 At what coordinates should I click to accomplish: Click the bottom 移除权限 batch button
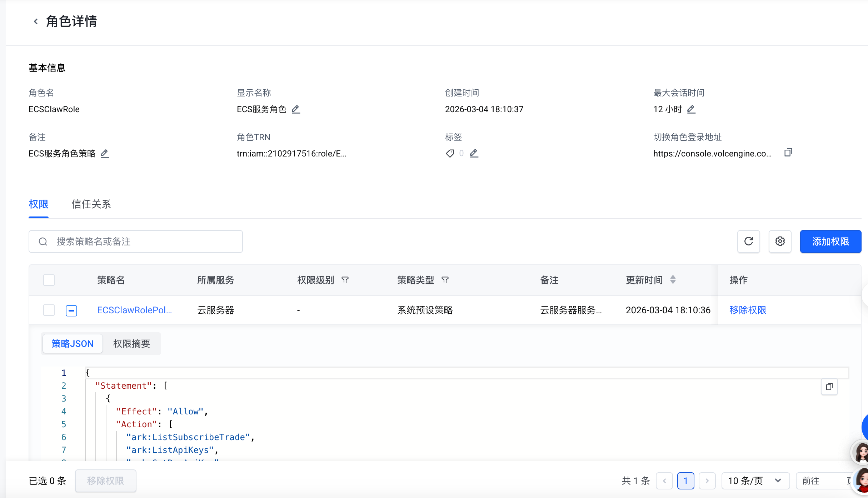point(105,481)
